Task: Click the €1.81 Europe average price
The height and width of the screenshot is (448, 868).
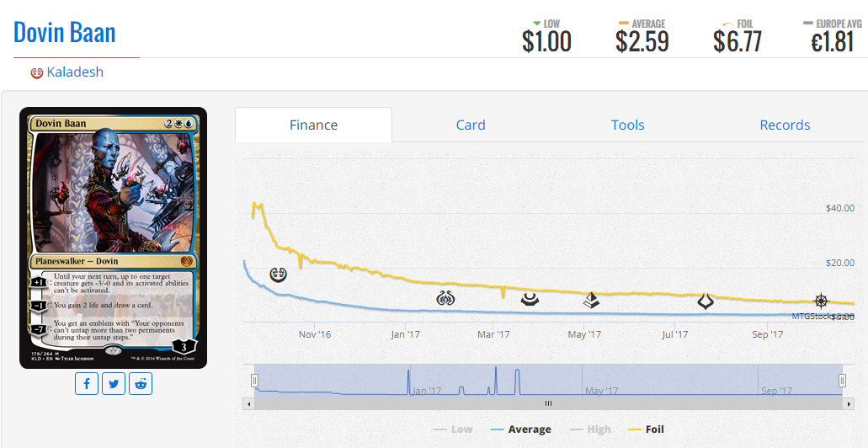Action: (833, 41)
